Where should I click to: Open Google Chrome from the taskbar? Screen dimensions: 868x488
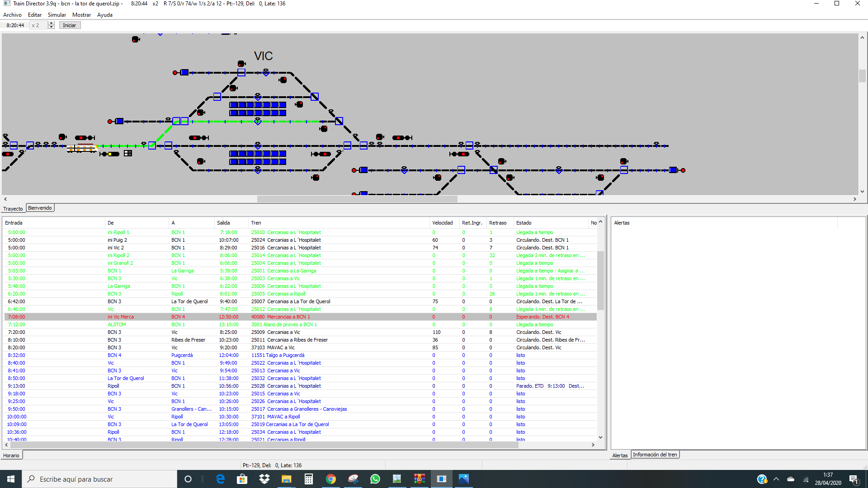point(331,479)
